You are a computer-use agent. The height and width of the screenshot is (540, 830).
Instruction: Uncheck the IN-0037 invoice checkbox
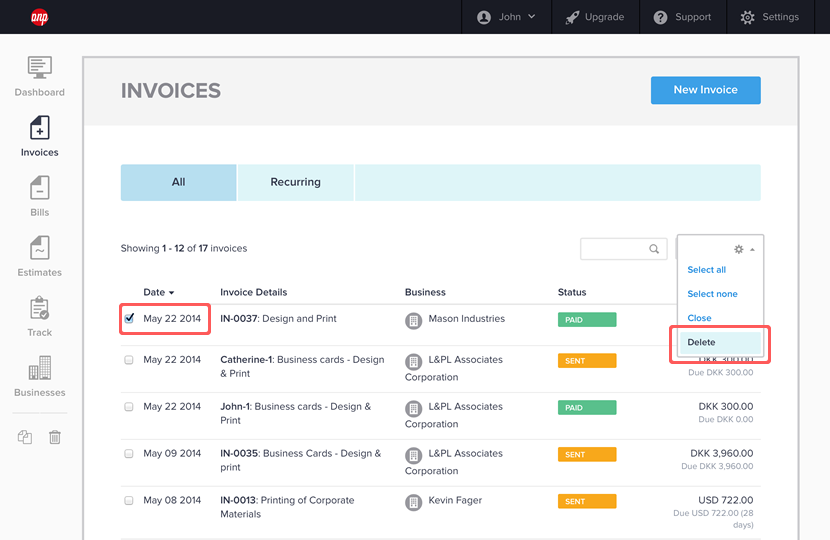tap(129, 318)
